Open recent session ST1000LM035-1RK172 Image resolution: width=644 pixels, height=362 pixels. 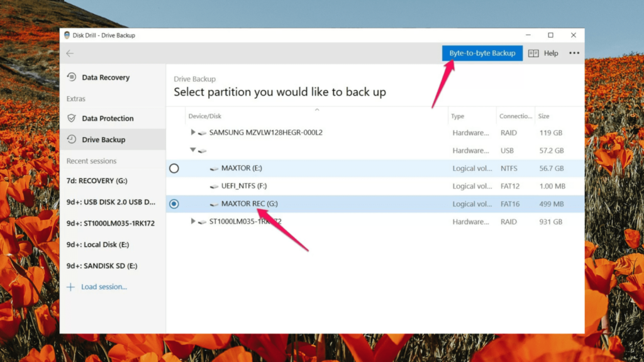[x=111, y=223]
